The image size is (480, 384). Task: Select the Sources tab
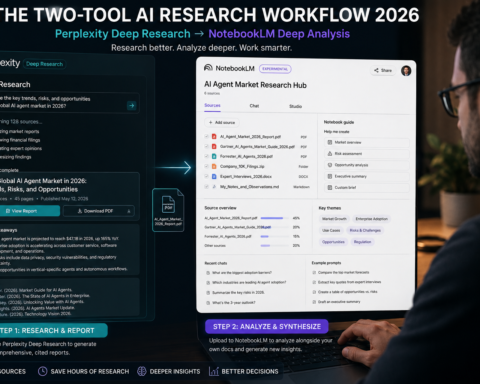click(x=212, y=105)
